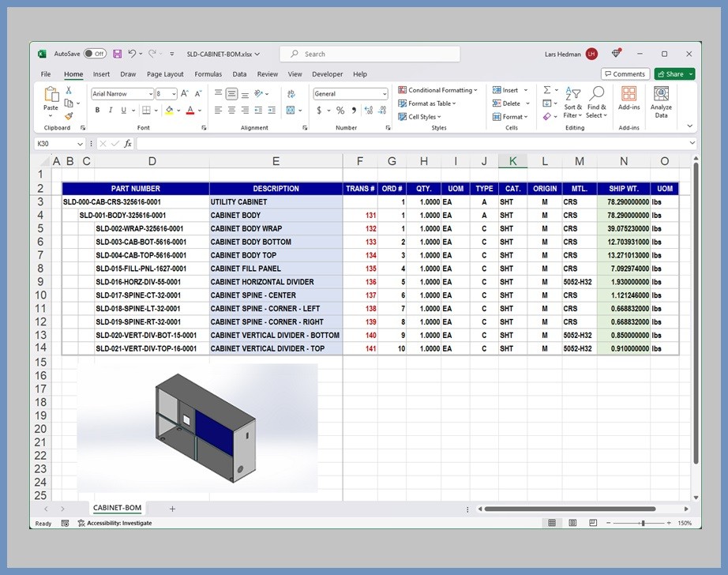Click the horizontal scrollbar at bottom

tap(569, 509)
